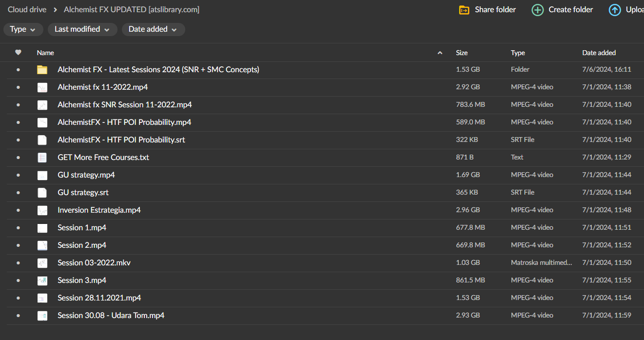Click the Share folder icon
644x340 pixels.
pyautogui.click(x=464, y=10)
